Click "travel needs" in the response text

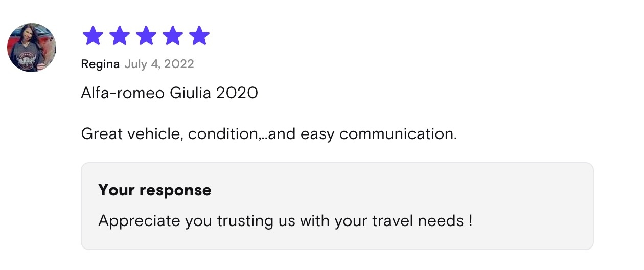tap(416, 221)
